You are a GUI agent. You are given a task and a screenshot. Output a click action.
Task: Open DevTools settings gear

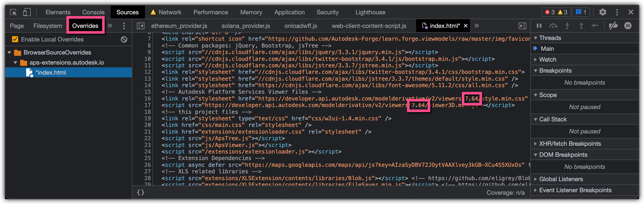(x=602, y=12)
